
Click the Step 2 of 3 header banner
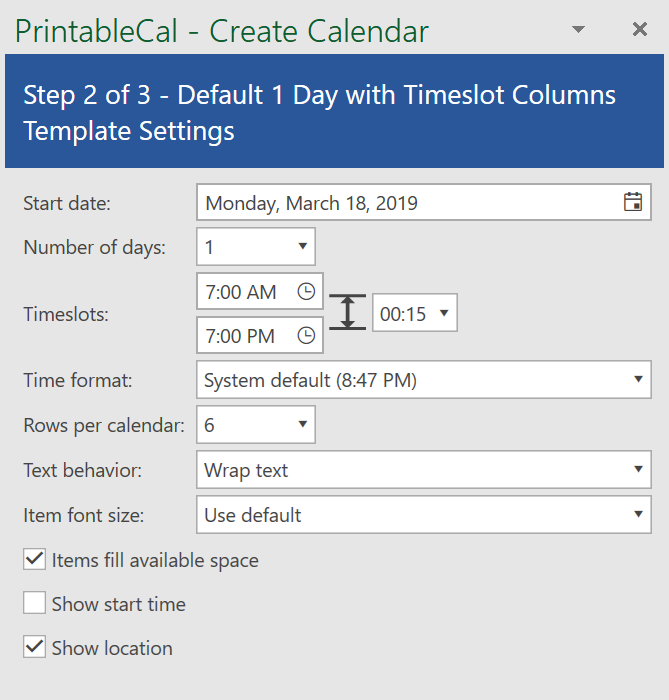(334, 112)
